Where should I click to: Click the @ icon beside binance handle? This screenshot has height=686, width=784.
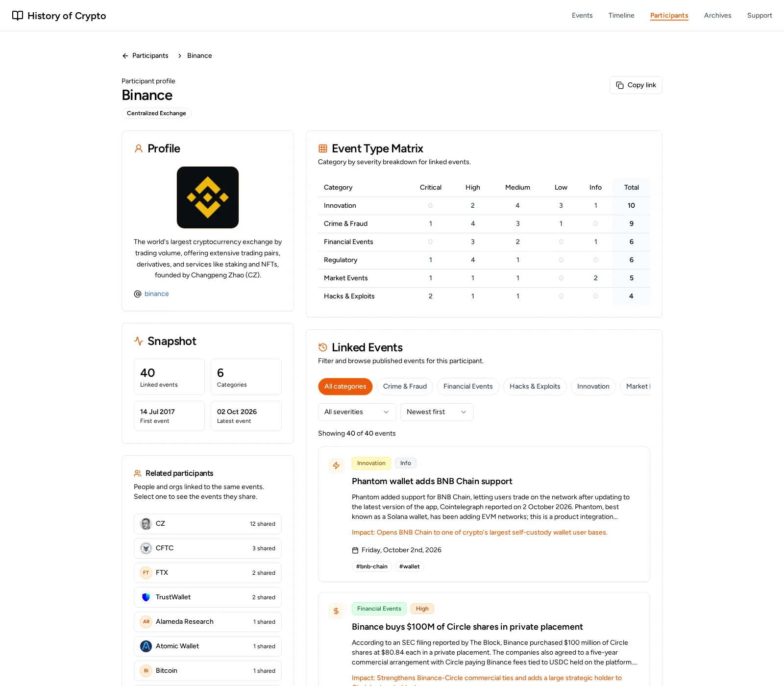(x=138, y=294)
